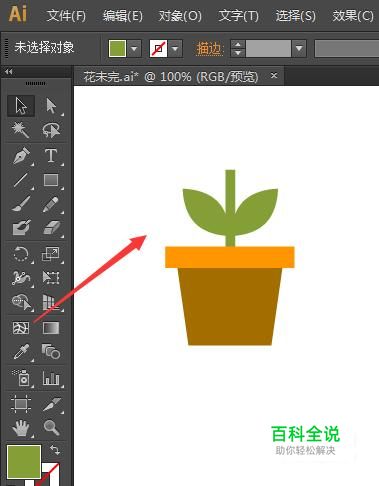
Task: Select the Blend tool
Action: pos(51,352)
